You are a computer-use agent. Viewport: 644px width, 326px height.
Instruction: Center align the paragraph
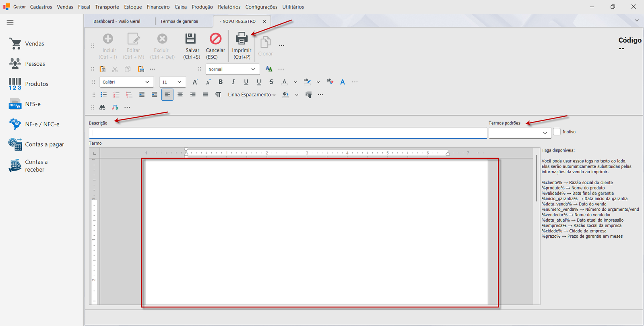(x=180, y=95)
